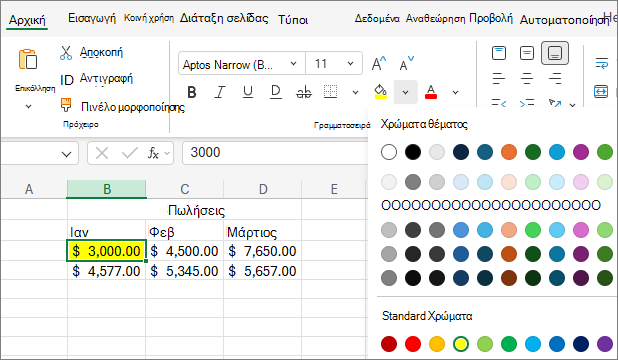Click the Borders icon
This screenshot has width=618, height=360.
click(330, 91)
